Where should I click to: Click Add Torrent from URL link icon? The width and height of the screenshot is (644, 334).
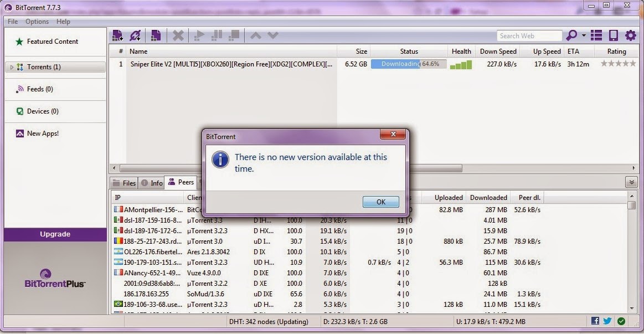(x=135, y=35)
